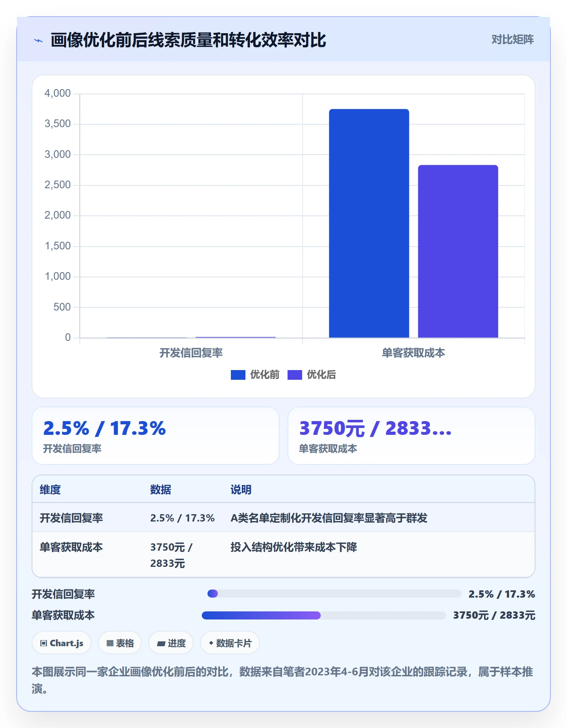Open the 2.5% / 17.3% data card
The height and width of the screenshot is (728, 567).
(156, 436)
